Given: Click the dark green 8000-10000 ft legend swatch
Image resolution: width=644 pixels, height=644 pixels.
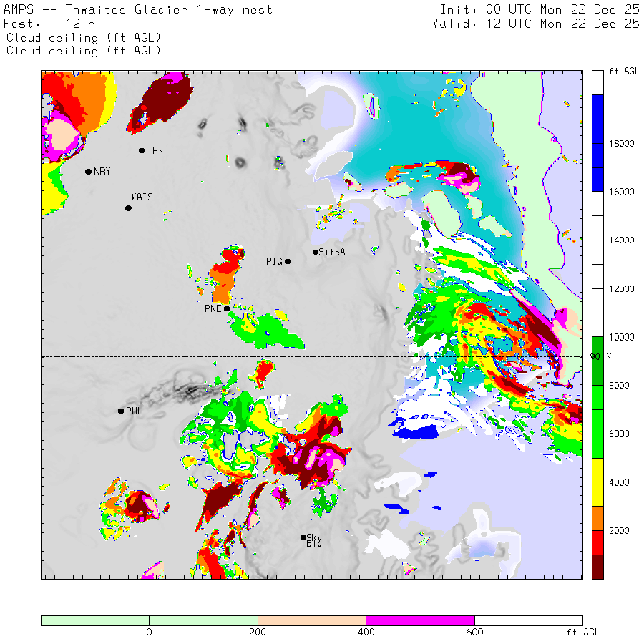Looking at the screenshot, I should click(597, 361).
